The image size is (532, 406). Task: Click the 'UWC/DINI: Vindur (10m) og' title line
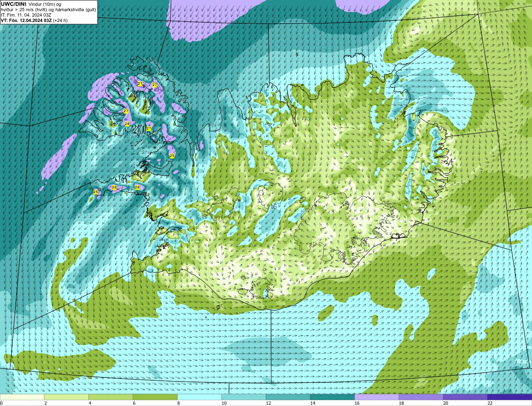pyautogui.click(x=31, y=4)
